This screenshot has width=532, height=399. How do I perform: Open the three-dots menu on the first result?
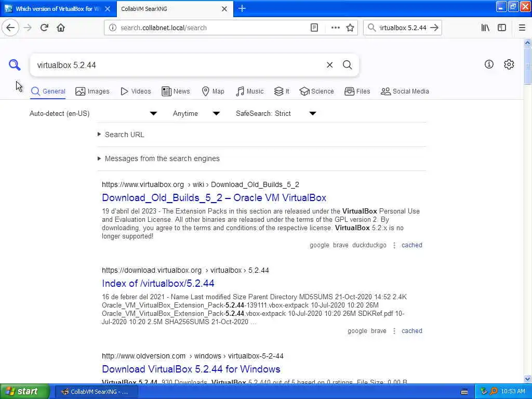click(394, 245)
